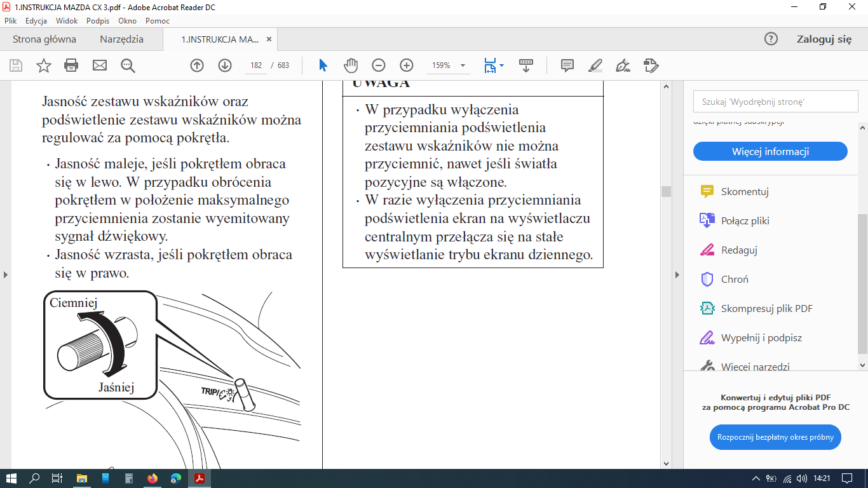The width and height of the screenshot is (868, 488).
Task: Zoom in with the plus icon
Action: (407, 65)
